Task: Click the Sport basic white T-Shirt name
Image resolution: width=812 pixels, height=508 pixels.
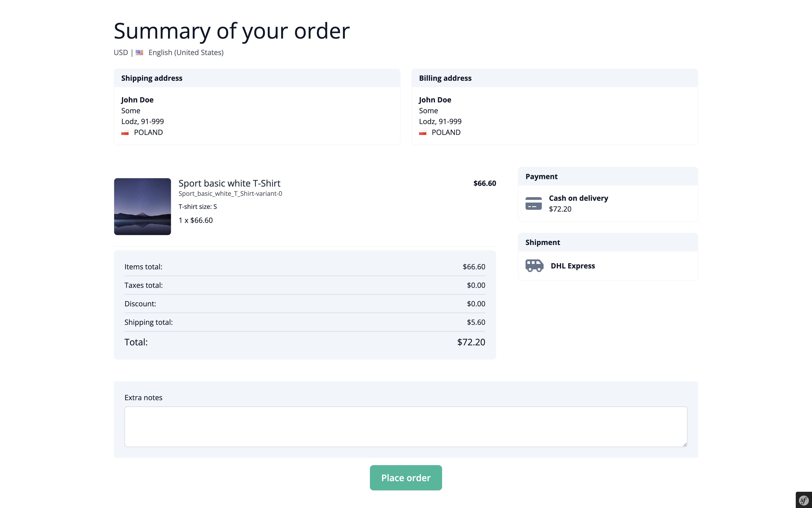Action: tap(229, 183)
